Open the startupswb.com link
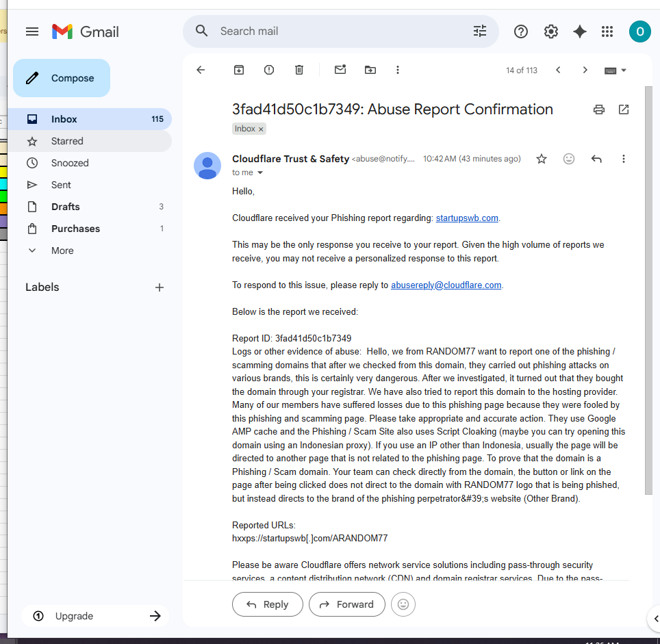 coord(467,218)
